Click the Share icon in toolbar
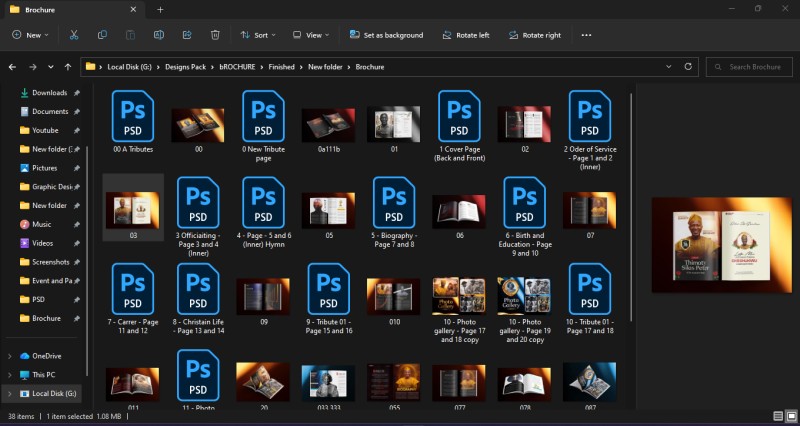The image size is (800, 426). pos(187,35)
